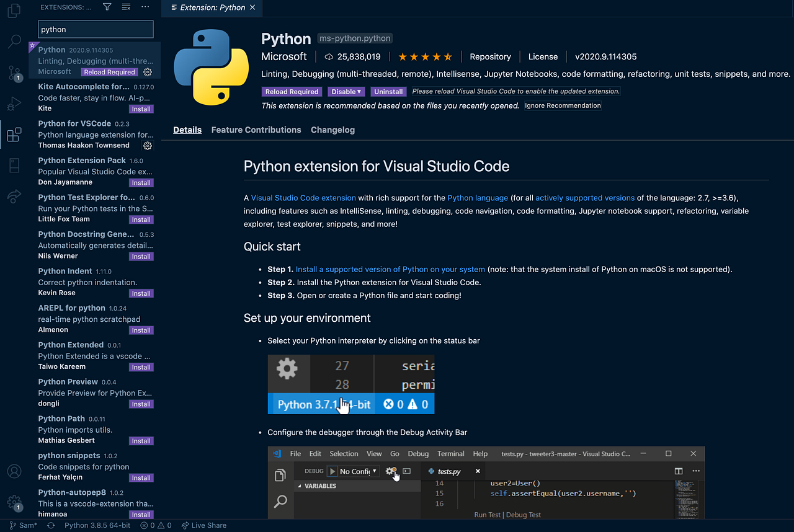Screen dimensions: 794x532
Task: Open the Sam* branch in status bar
Action: [22, 525]
